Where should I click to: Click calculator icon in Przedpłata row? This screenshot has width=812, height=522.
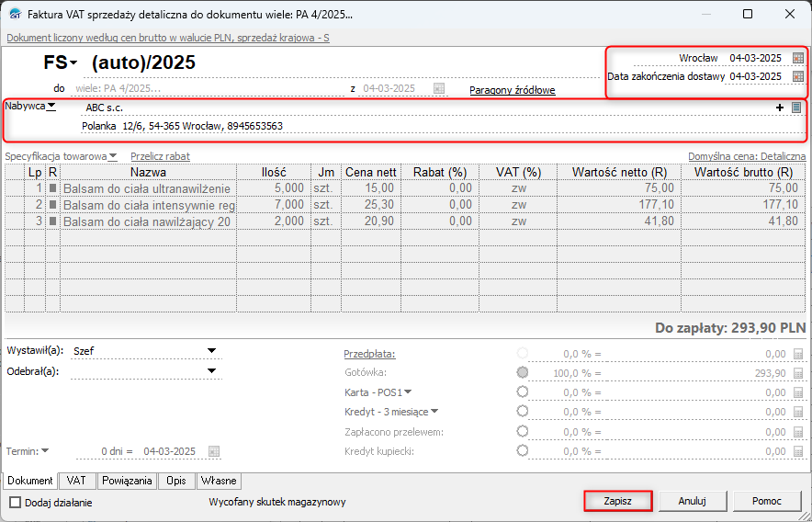pos(798,354)
